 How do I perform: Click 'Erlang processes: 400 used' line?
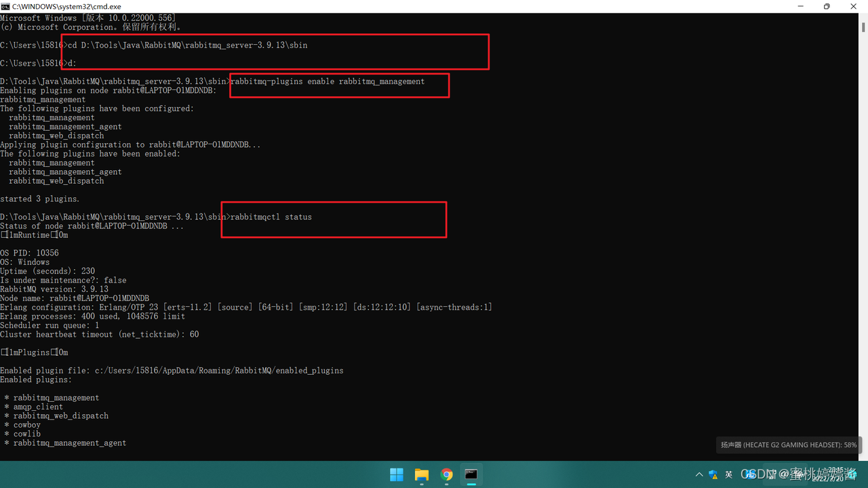pyautogui.click(x=93, y=317)
